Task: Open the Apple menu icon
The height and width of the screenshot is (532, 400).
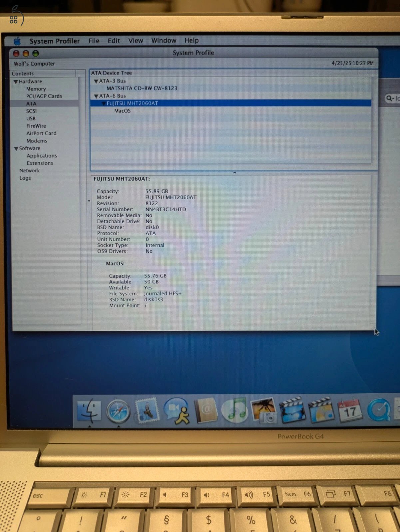Action: point(17,41)
